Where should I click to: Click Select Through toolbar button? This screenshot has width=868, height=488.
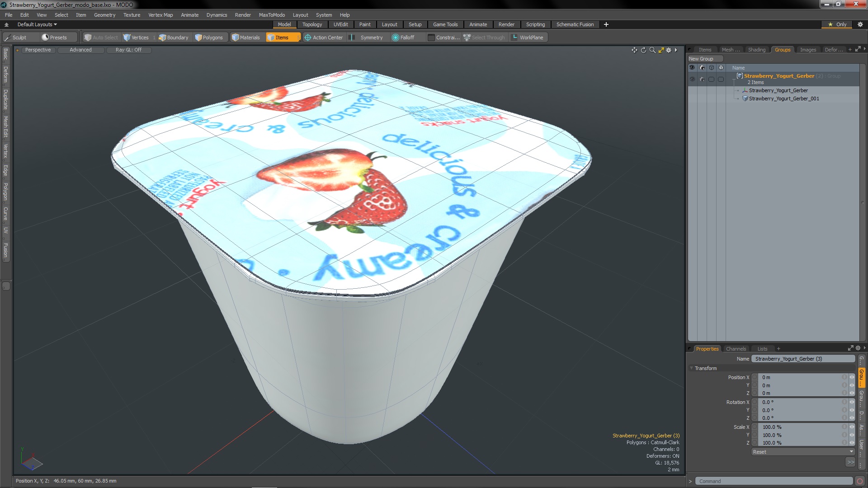(x=484, y=38)
